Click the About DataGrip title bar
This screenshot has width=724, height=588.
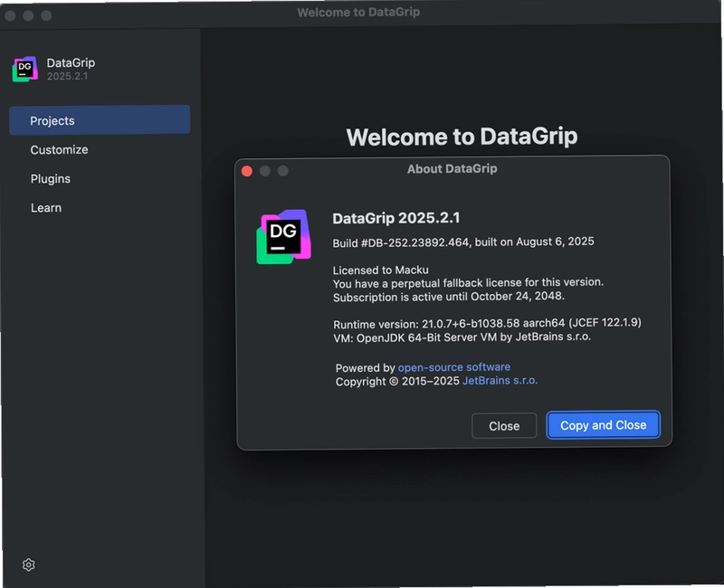click(x=452, y=169)
